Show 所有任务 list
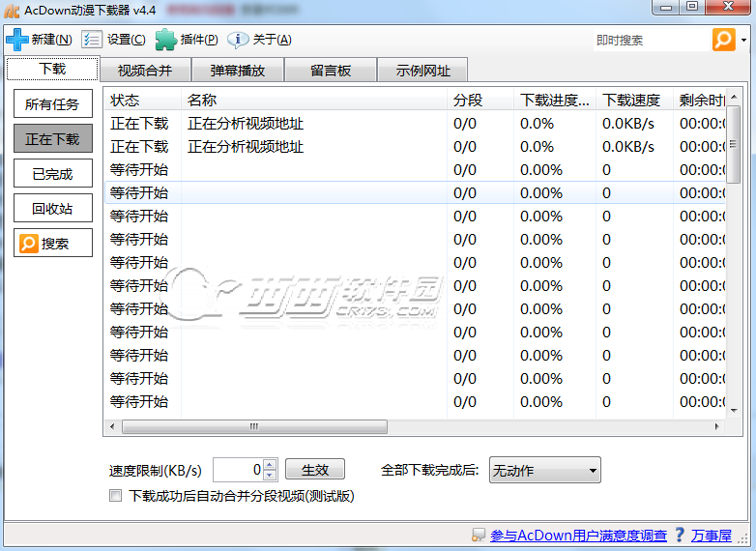 (x=53, y=103)
